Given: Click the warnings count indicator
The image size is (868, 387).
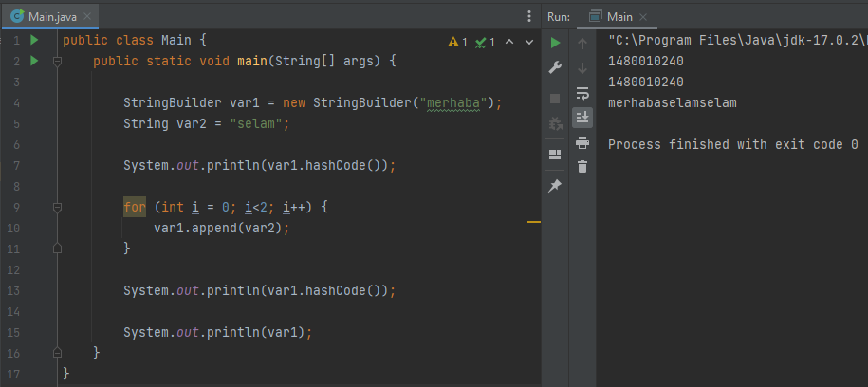Looking at the screenshot, I should click(458, 43).
